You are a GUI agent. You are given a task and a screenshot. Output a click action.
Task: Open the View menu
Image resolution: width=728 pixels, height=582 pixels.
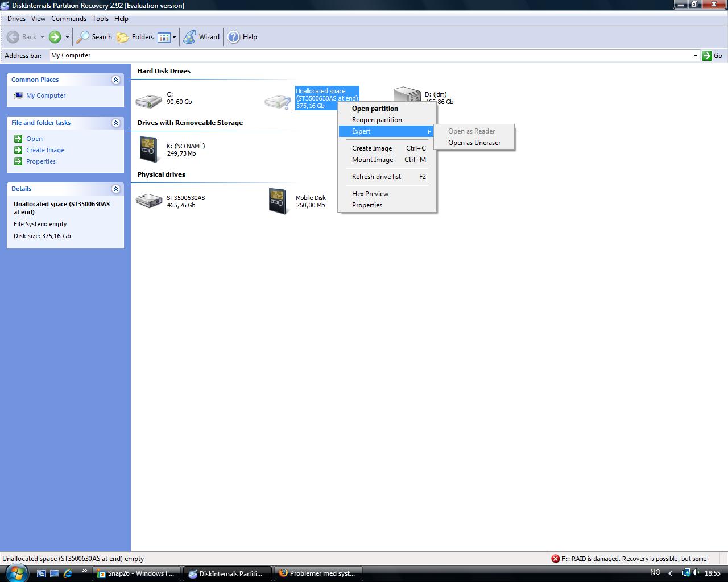[x=38, y=19]
